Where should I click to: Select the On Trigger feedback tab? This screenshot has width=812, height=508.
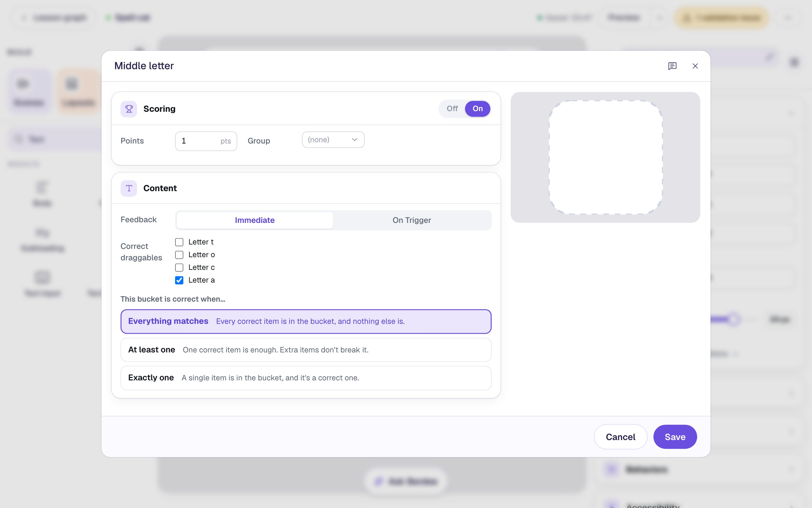(412, 220)
